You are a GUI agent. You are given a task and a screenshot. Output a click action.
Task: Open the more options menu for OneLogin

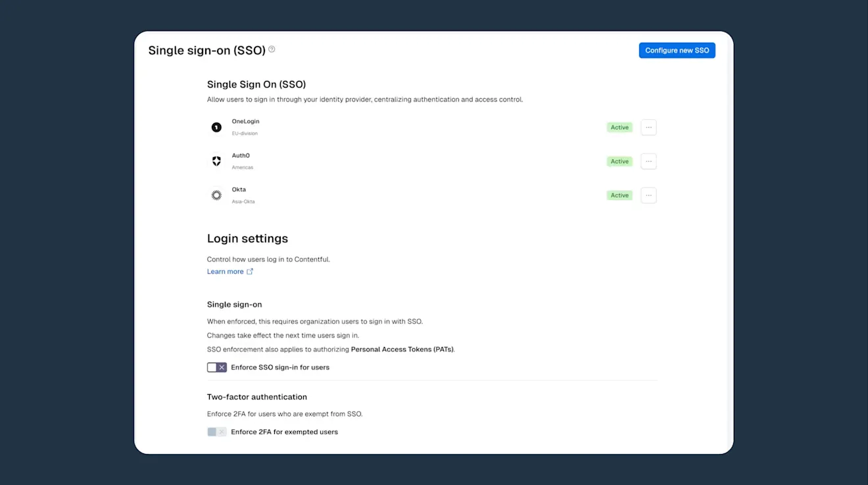point(648,127)
